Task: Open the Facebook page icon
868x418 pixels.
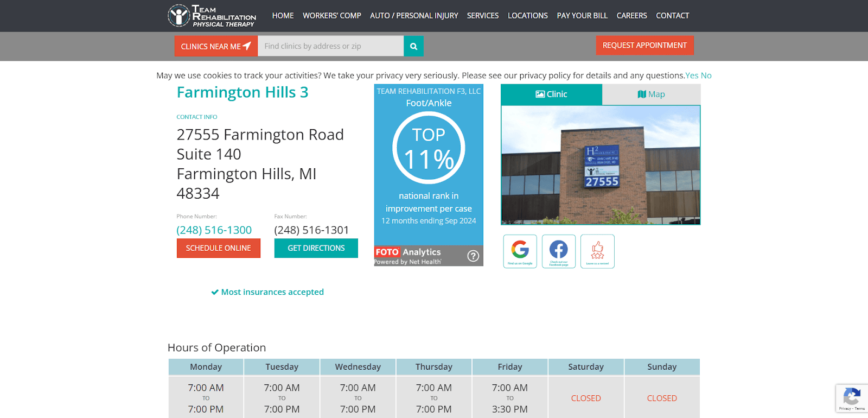Action: click(559, 251)
